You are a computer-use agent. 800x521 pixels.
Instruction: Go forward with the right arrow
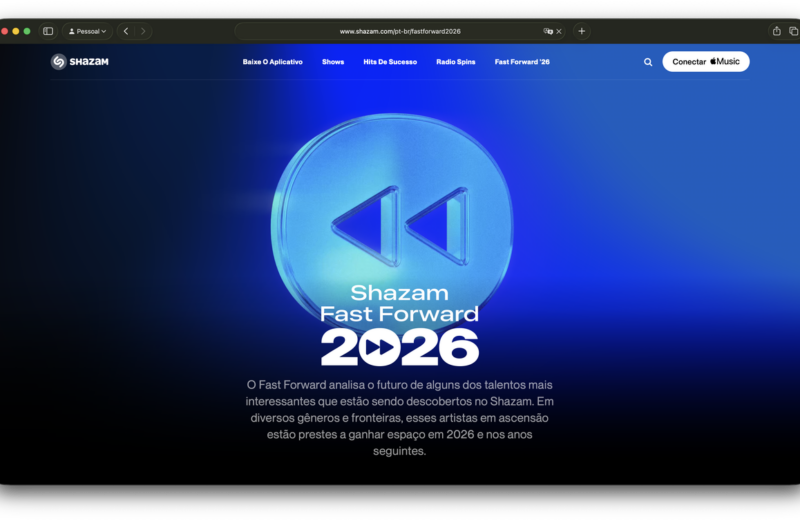[143, 31]
